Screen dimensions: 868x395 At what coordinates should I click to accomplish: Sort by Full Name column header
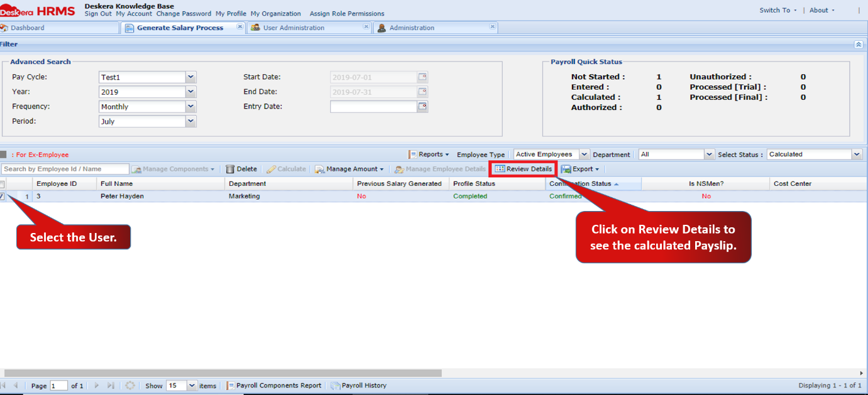[x=161, y=184]
